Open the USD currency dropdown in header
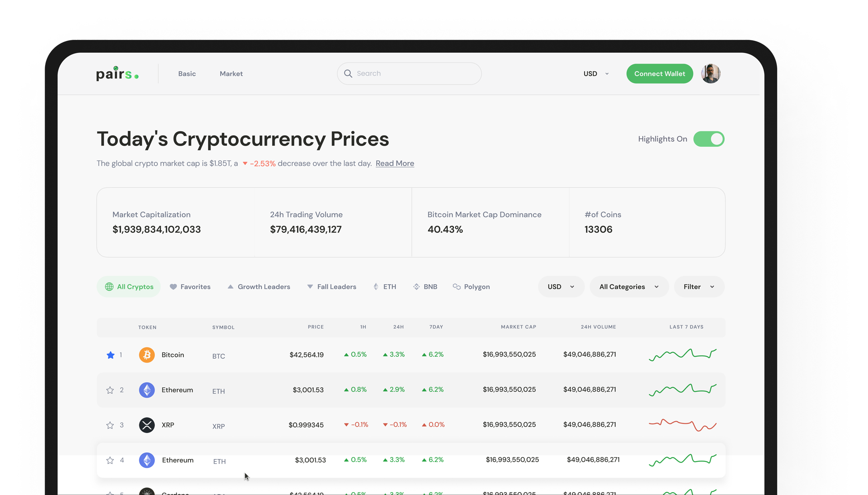The height and width of the screenshot is (495, 868). pyautogui.click(x=596, y=74)
